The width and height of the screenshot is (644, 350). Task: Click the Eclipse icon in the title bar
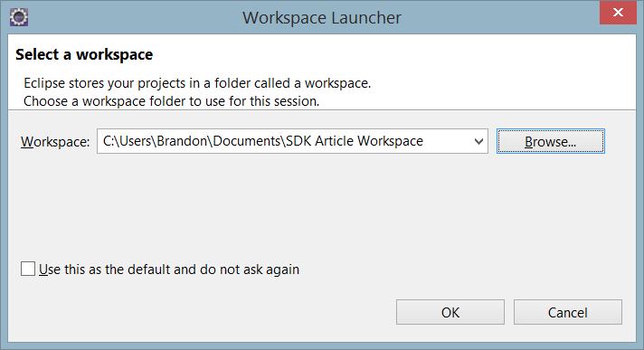click(19, 17)
